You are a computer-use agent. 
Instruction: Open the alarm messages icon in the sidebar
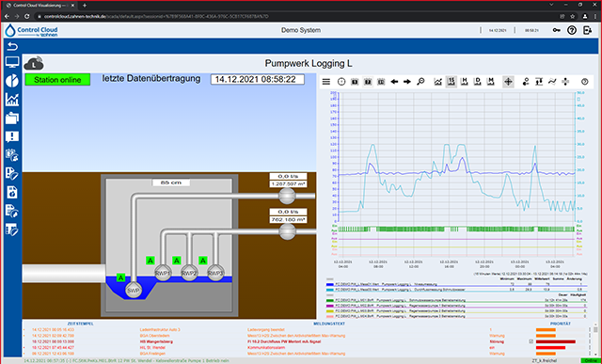pyautogui.click(x=12, y=136)
